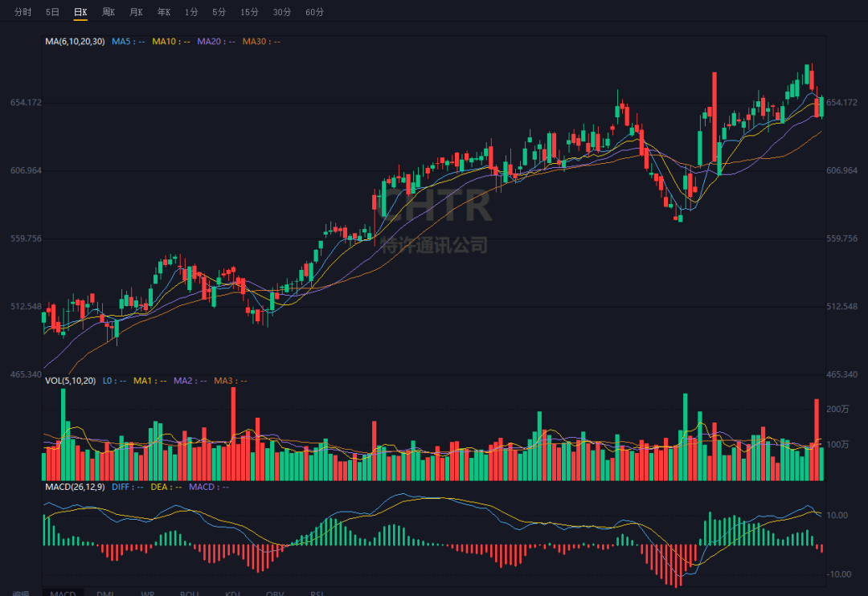Viewport: 868px width, 596px height.
Task: Choose the 1分 one-minute interval
Action: (x=191, y=12)
